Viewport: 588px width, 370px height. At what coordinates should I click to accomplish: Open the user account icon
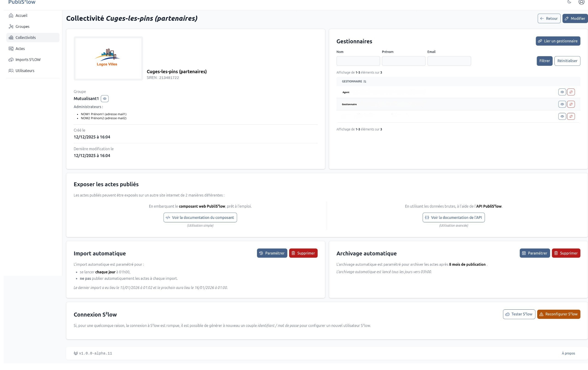coord(581,2)
